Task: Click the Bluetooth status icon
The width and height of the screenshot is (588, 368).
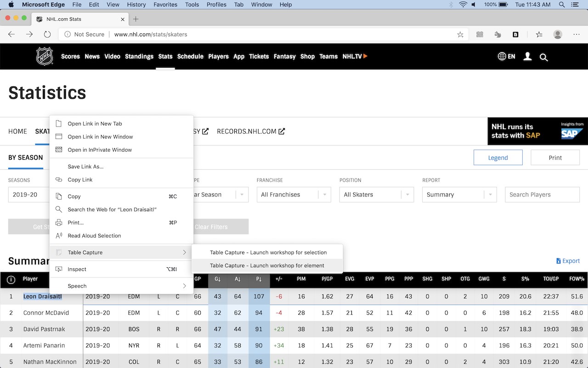Action: (451, 5)
